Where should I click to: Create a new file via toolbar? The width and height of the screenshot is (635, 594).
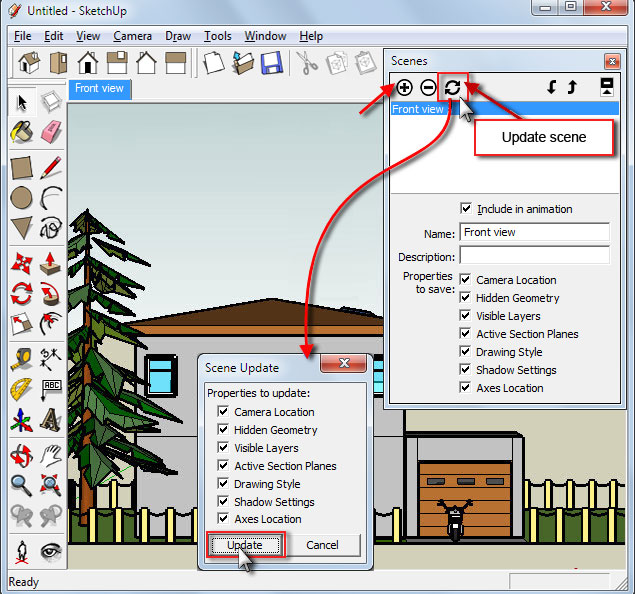point(214,63)
